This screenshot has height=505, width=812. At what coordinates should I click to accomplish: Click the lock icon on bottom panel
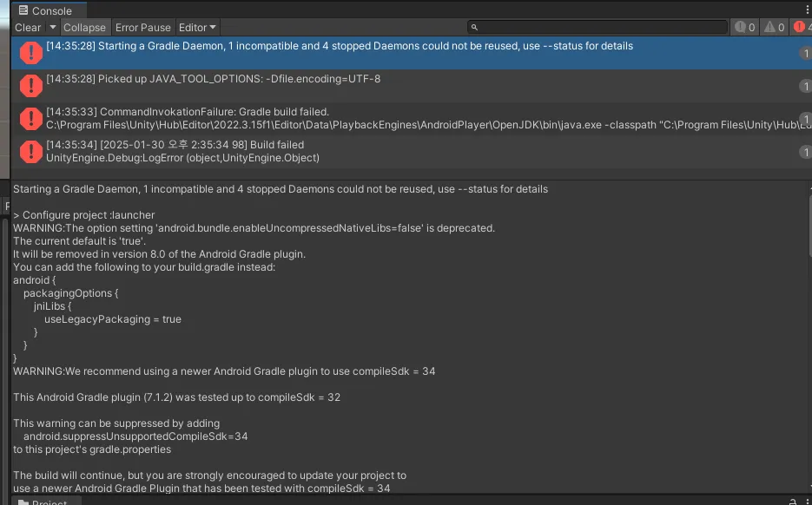tap(792, 502)
